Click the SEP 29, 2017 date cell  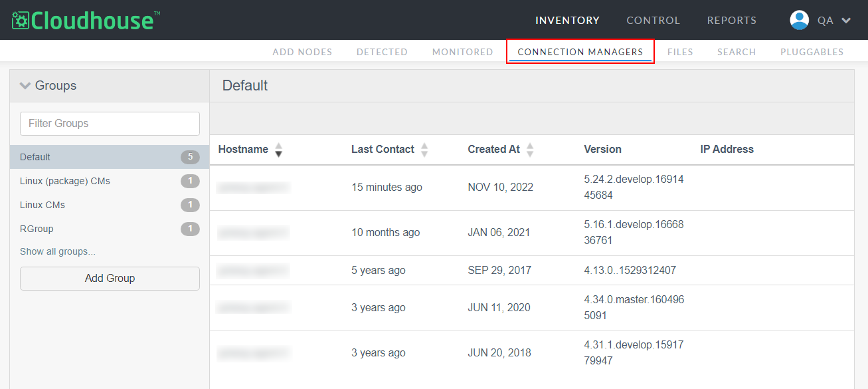499,271
